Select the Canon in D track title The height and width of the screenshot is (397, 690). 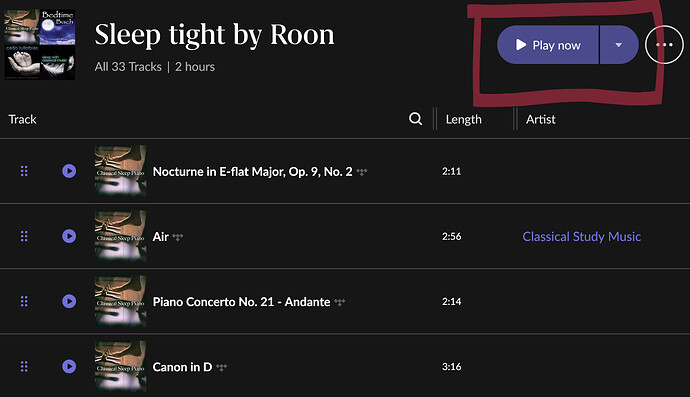(182, 367)
